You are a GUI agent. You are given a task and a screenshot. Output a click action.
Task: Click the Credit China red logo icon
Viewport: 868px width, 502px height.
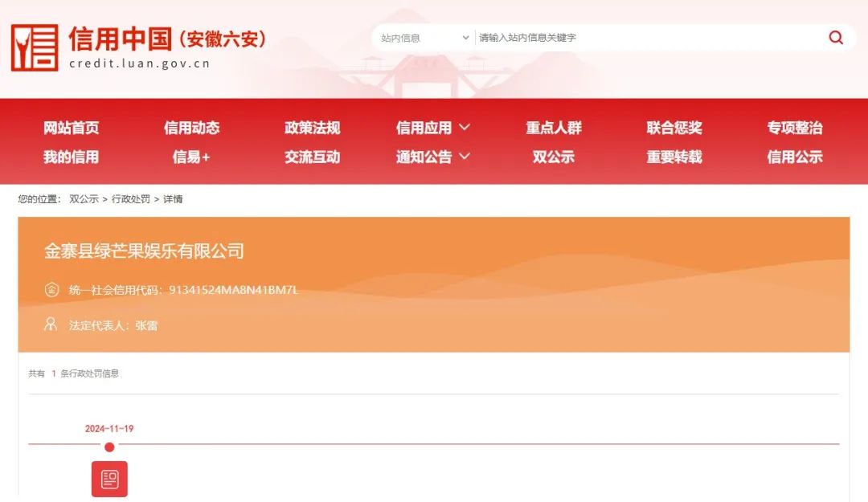coord(35,47)
